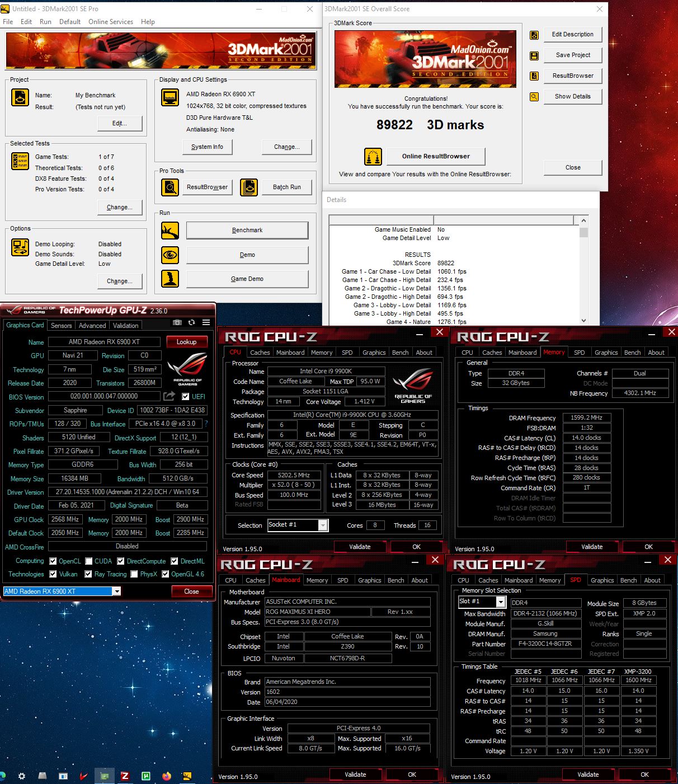This screenshot has height=784, width=678.
Task: Switch to the Advanced tab in GPU-Z
Action: (92, 326)
